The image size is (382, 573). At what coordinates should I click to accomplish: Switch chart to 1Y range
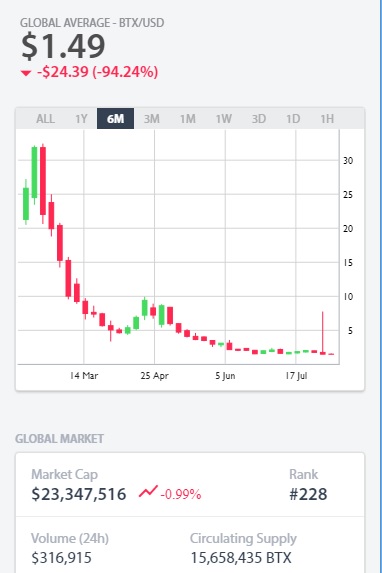(x=81, y=119)
